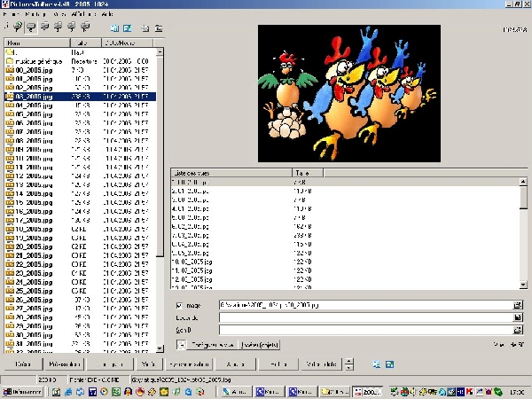Image resolution: width=532 pixels, height=399 pixels.
Task: Open the Démarrer start button
Action: [22, 392]
